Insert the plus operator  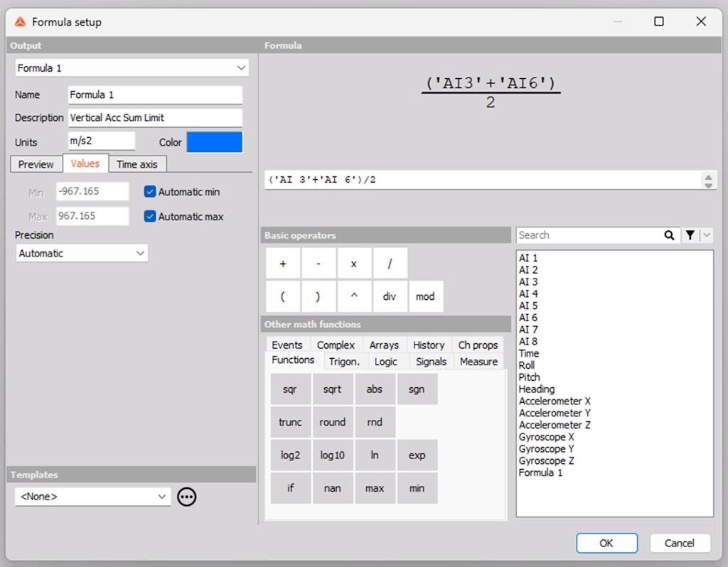[283, 264]
